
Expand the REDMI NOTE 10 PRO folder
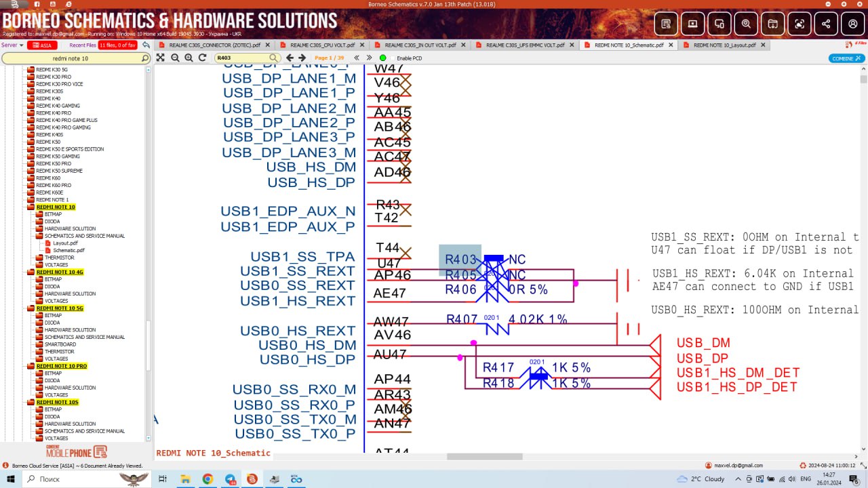pos(31,366)
